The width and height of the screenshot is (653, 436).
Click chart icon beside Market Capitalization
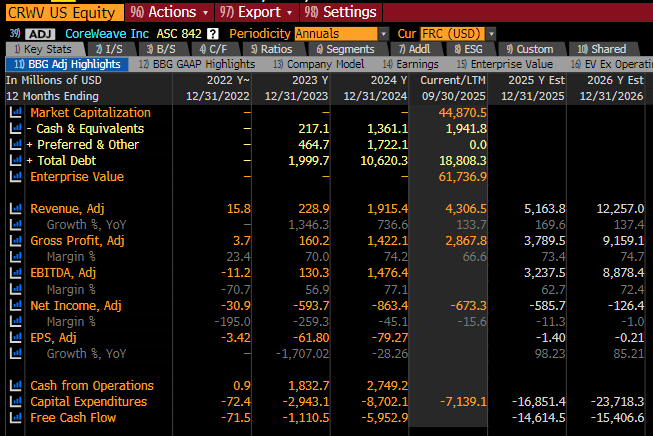click(15, 112)
